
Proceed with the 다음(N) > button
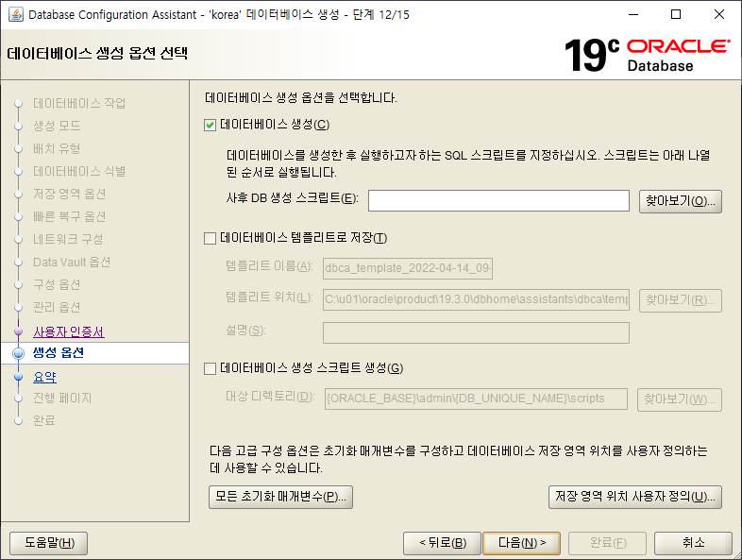coord(521,543)
